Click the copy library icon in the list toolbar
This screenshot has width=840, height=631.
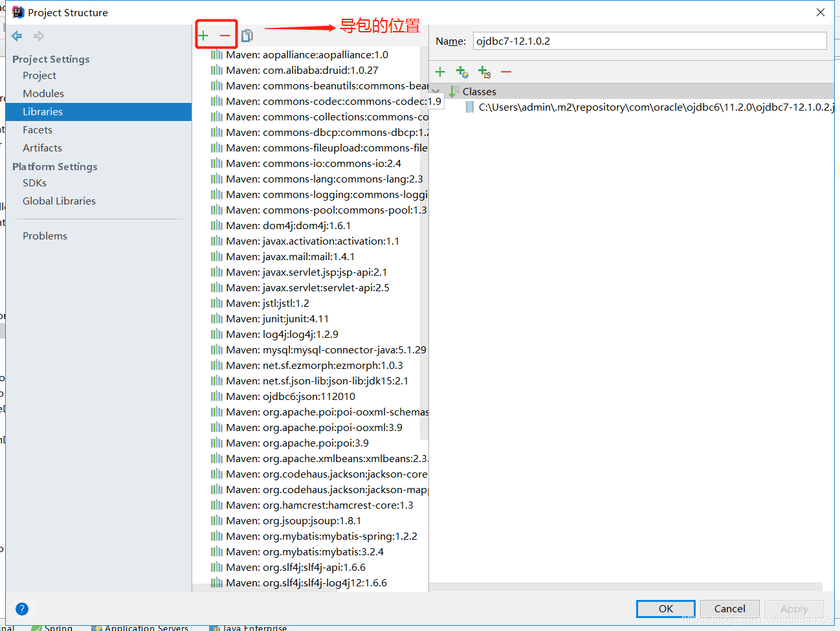pyautogui.click(x=247, y=36)
